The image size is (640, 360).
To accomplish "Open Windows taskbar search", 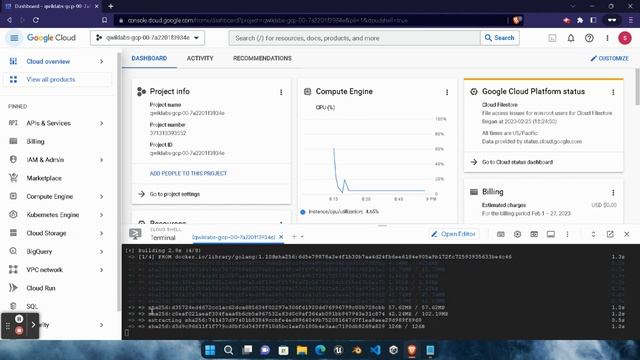I will 229,350.
